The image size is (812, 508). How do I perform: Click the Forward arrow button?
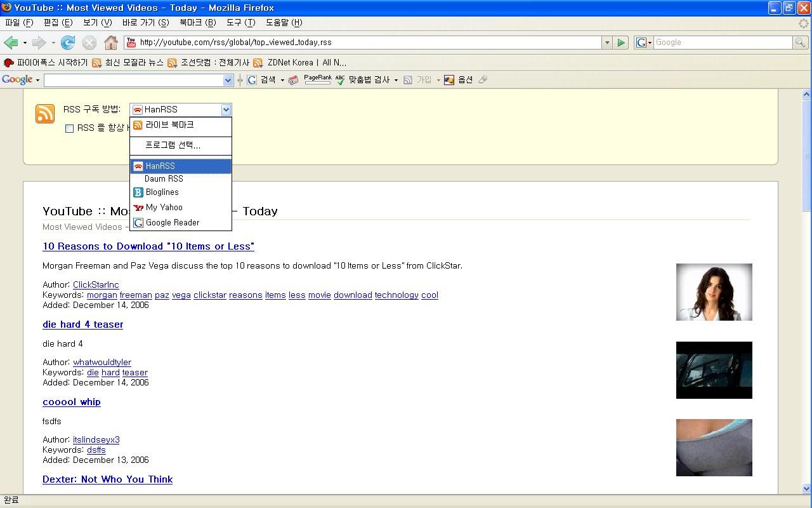39,43
